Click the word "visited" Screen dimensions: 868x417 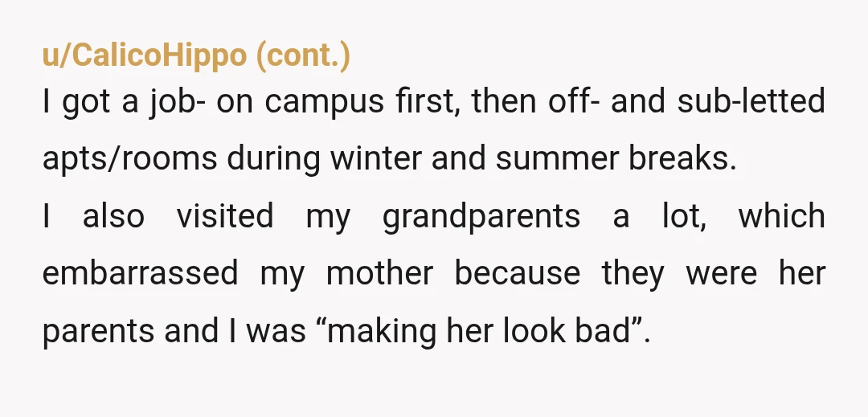tap(225, 215)
